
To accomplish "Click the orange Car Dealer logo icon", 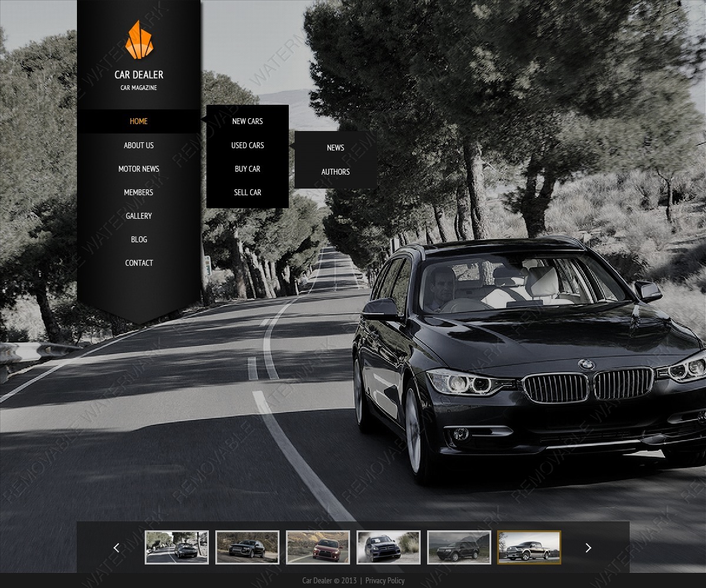I will coord(139,40).
